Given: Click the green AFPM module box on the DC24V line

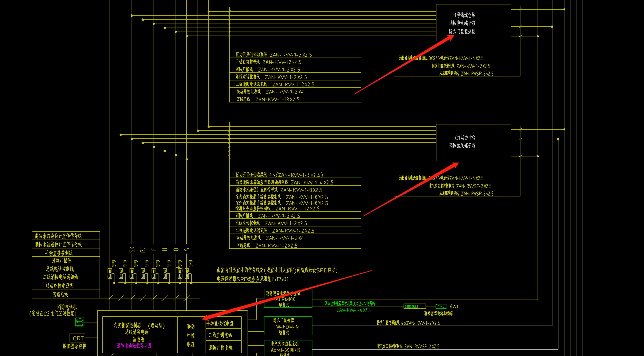Looking at the screenshot, I should [415, 306].
